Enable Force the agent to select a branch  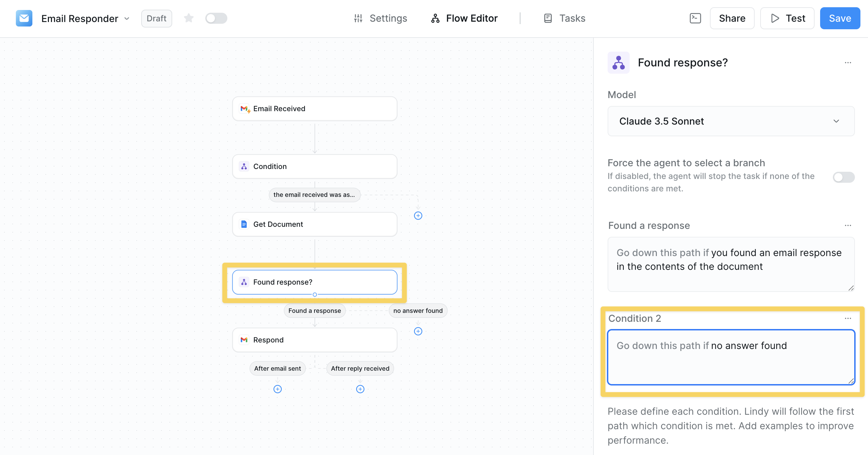coord(843,177)
